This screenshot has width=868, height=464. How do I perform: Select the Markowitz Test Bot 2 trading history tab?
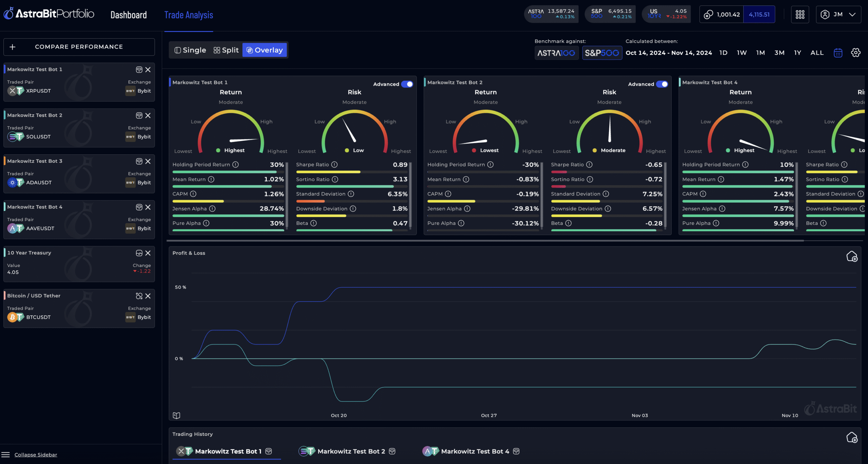coord(351,451)
